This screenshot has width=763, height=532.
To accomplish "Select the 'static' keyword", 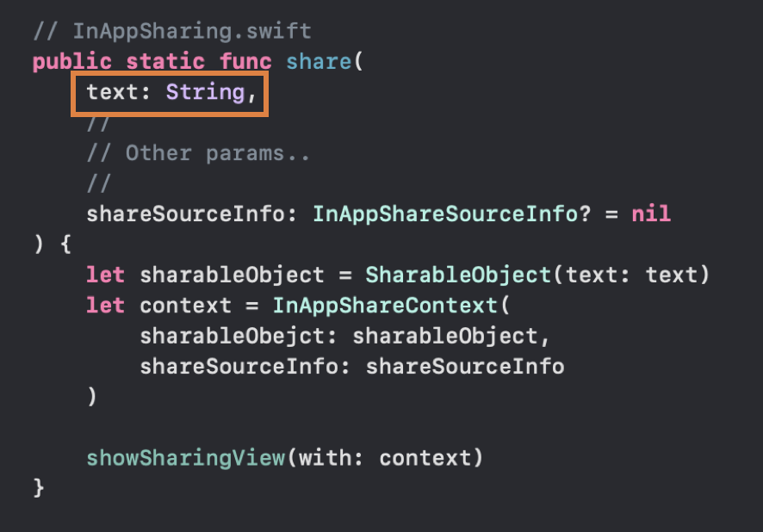I will (x=165, y=62).
